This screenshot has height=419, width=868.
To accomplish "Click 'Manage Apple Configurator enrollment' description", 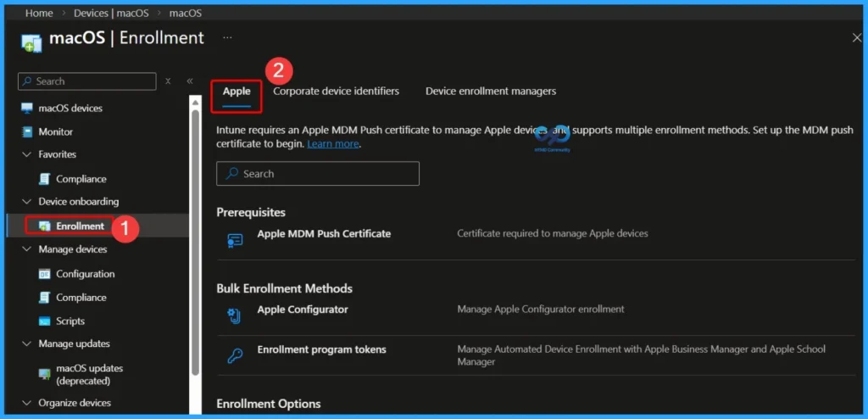I will (x=541, y=309).
